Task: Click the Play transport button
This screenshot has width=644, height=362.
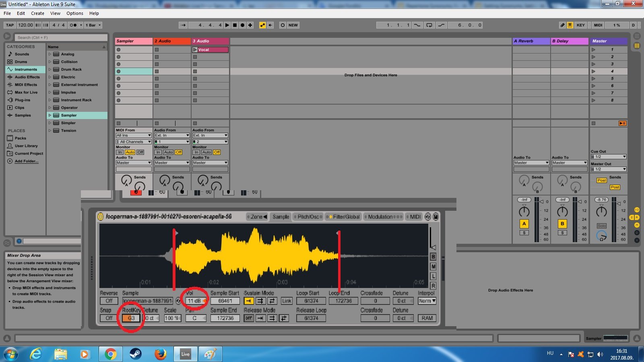Action: (x=227, y=25)
